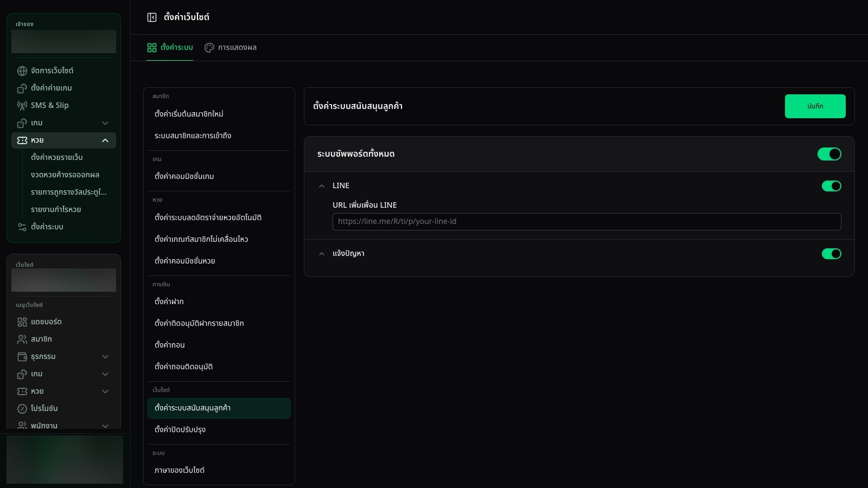Collapse the LINE section chevron
The height and width of the screenshot is (488, 868).
322,186
